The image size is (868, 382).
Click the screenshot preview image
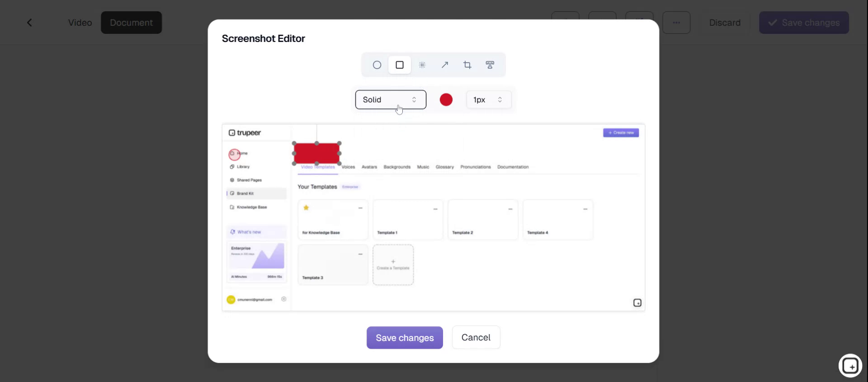coord(434,218)
